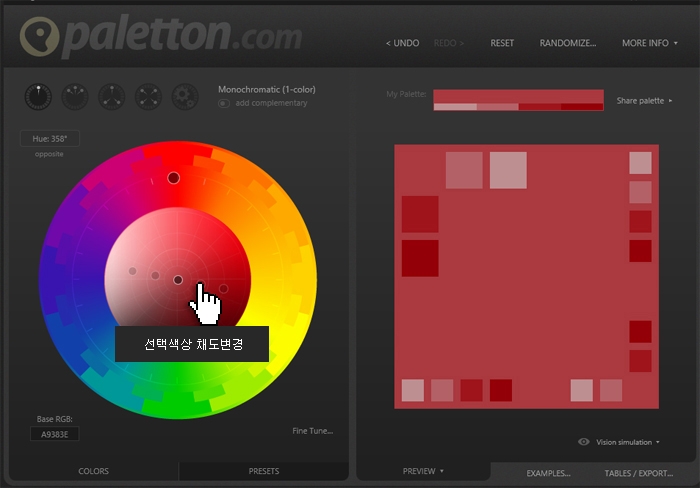This screenshot has height=488, width=700.
Task: Select the leftmost lightest shade dot in inner wheel
Action: tap(133, 271)
